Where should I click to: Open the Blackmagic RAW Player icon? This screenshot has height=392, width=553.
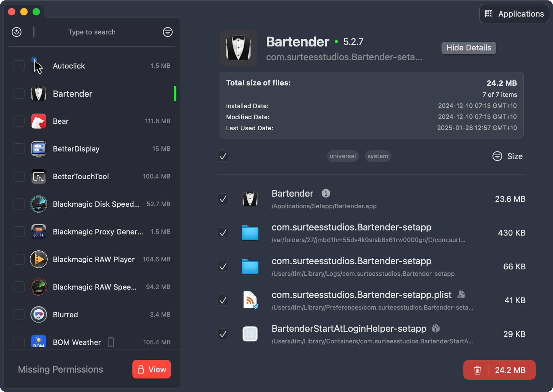pyautogui.click(x=39, y=259)
